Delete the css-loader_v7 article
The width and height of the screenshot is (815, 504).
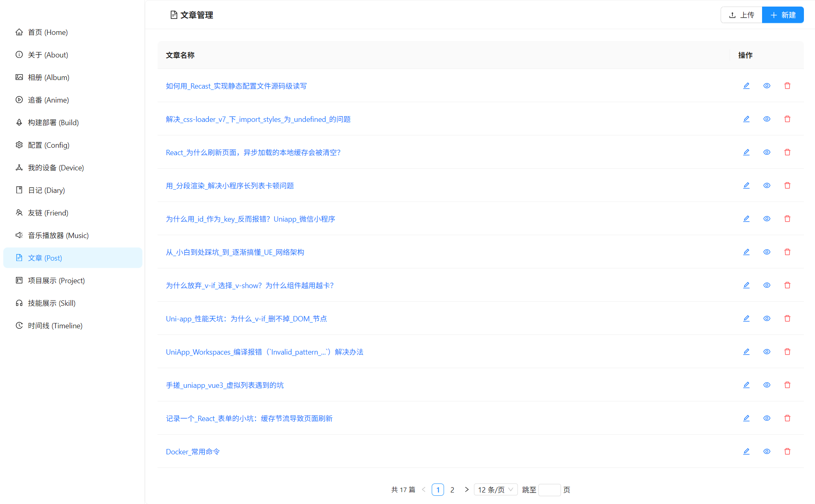787,119
